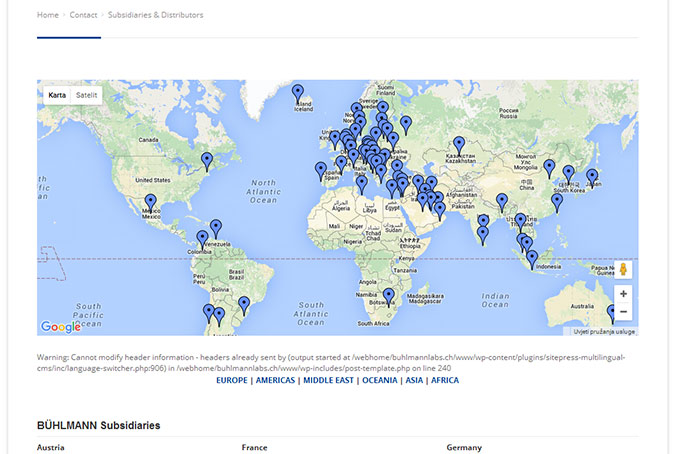This screenshot has height=454, width=675.
Task: Click the BÜHLMANN Subsidiaries heading
Action: coord(99,426)
